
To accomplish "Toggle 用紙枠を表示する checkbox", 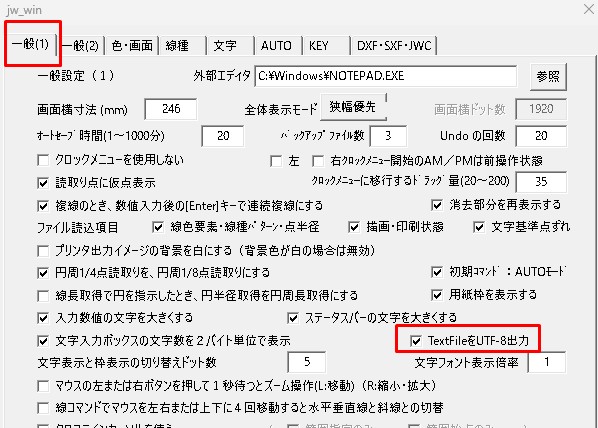I will (437, 295).
